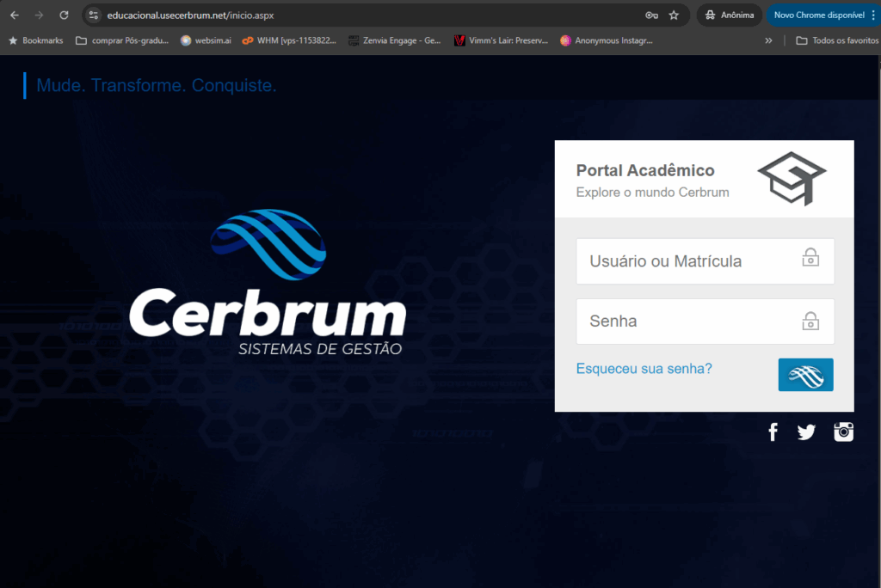Open the Todos os favoritos folder
This screenshot has width=881, height=588.
tap(837, 40)
